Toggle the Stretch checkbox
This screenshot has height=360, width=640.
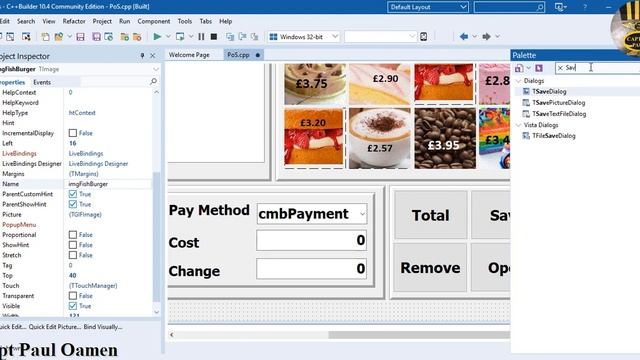[x=73, y=255]
